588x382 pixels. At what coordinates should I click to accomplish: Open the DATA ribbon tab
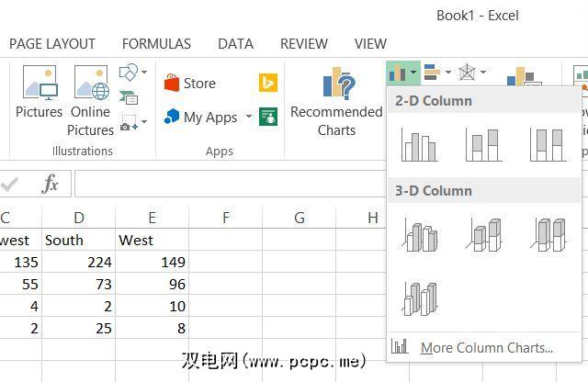235,43
